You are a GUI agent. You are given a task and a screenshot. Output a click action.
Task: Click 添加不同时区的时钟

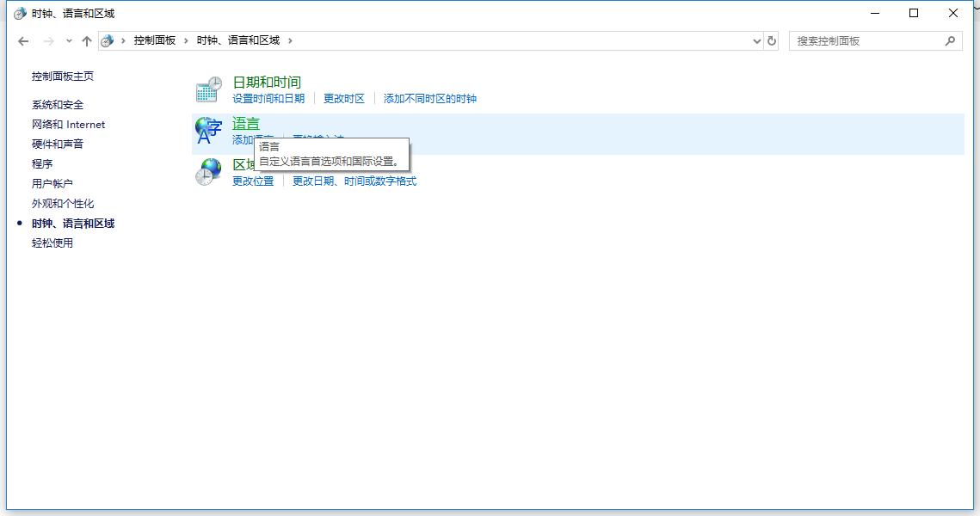(x=430, y=98)
